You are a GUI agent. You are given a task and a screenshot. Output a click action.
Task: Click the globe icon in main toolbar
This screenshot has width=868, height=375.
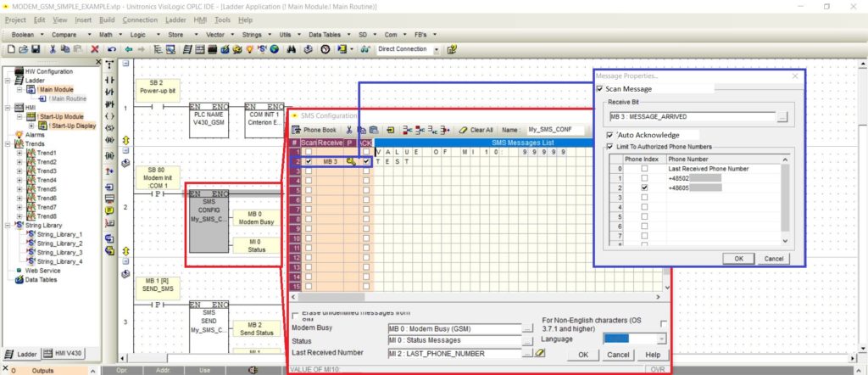274,49
